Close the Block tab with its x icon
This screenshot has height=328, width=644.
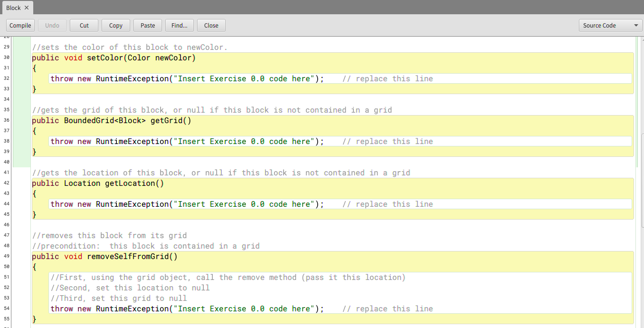point(27,8)
